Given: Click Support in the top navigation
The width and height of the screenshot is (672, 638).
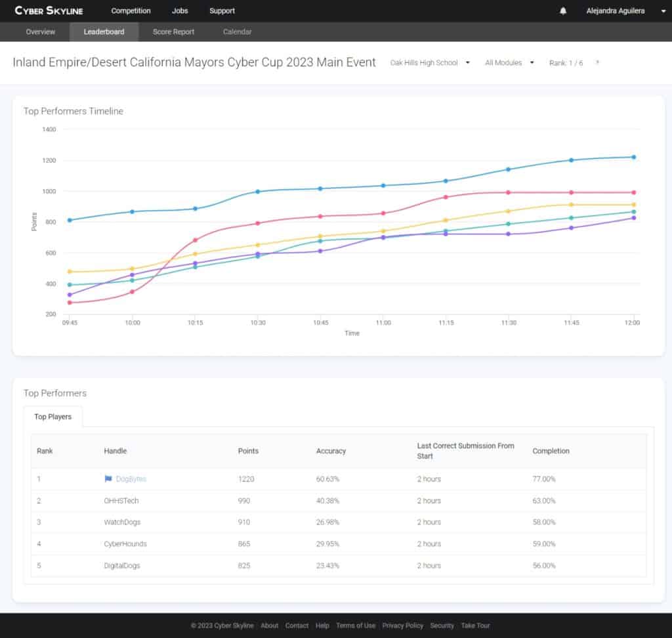Looking at the screenshot, I should click(x=222, y=11).
